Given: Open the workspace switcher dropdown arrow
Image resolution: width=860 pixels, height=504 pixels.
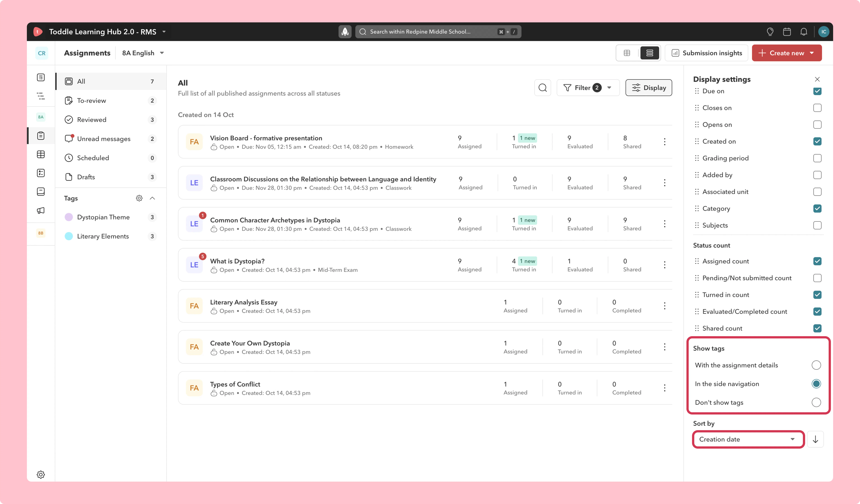Looking at the screenshot, I should 164,32.
